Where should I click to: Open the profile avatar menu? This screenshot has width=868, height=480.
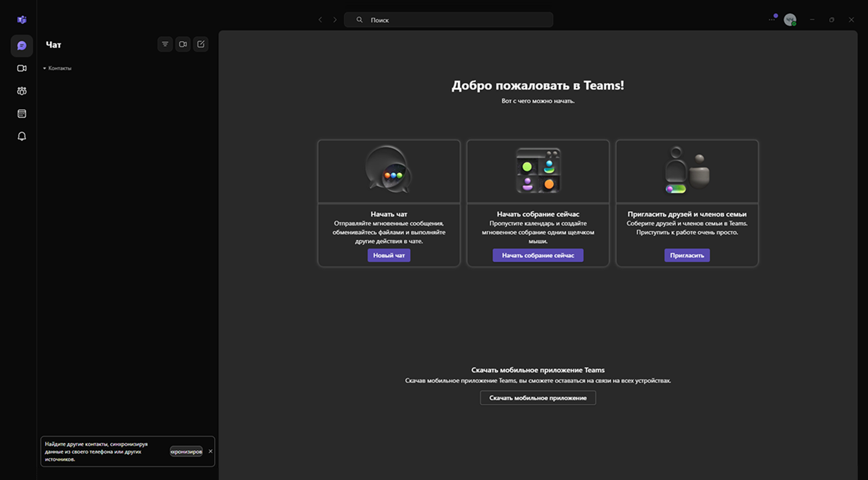(790, 19)
